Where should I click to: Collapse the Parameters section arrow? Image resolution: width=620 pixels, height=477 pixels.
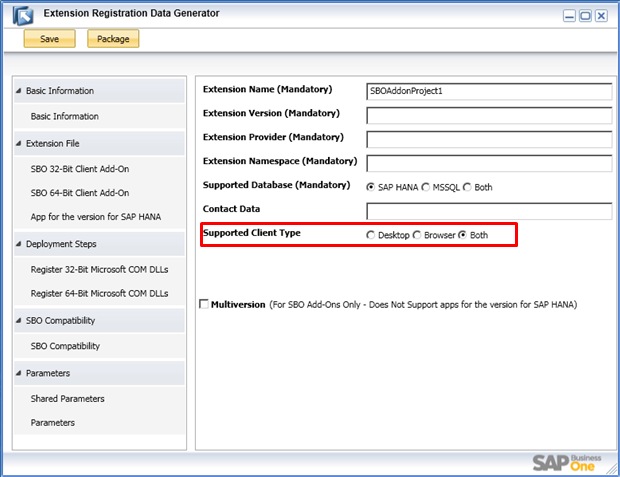19,373
